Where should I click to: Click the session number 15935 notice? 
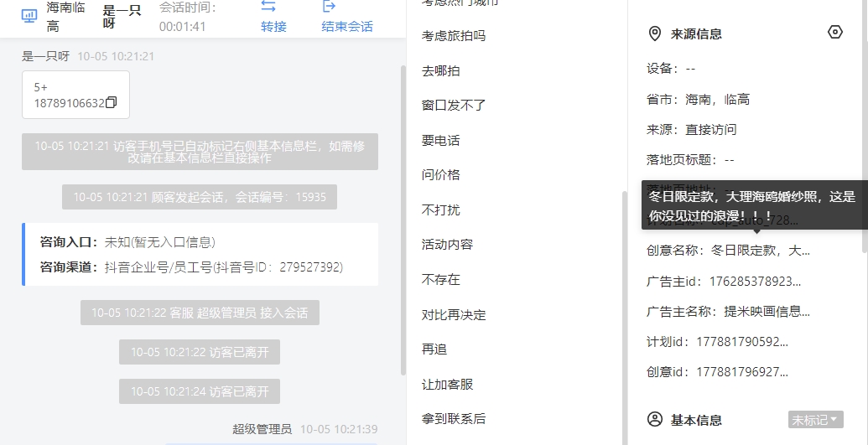200,197
